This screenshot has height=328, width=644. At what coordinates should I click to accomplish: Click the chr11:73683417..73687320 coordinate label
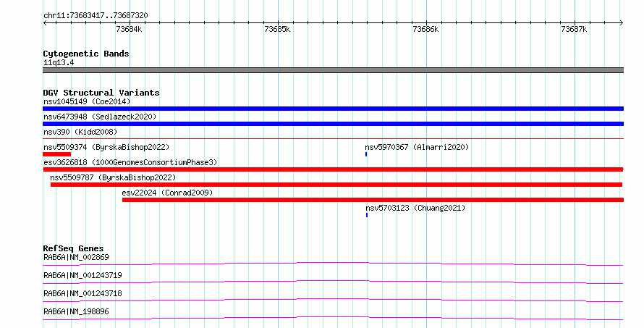coord(96,15)
